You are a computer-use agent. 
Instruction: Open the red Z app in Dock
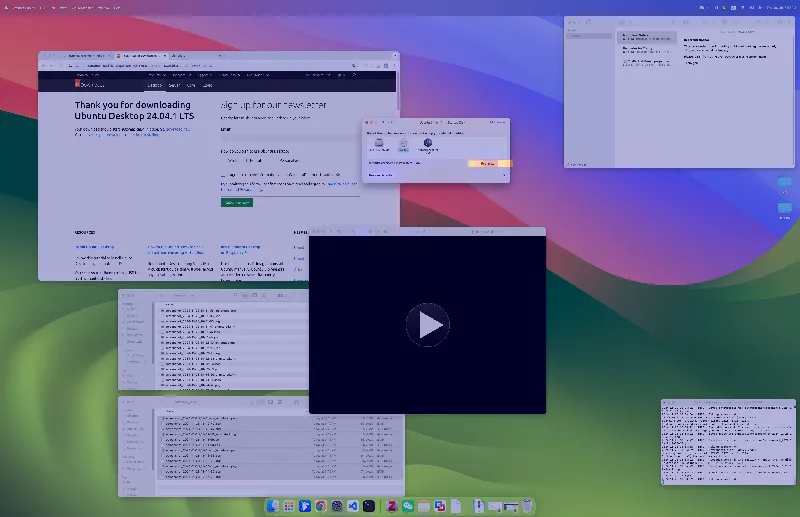392,506
